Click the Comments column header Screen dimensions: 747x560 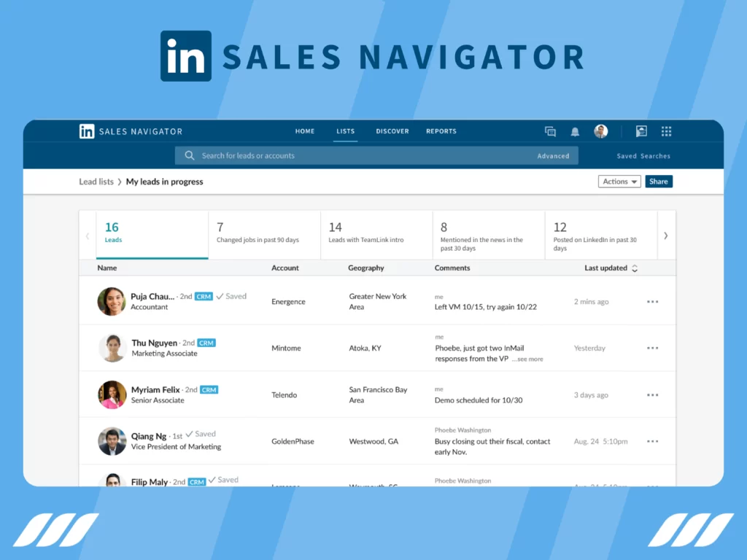tap(452, 268)
